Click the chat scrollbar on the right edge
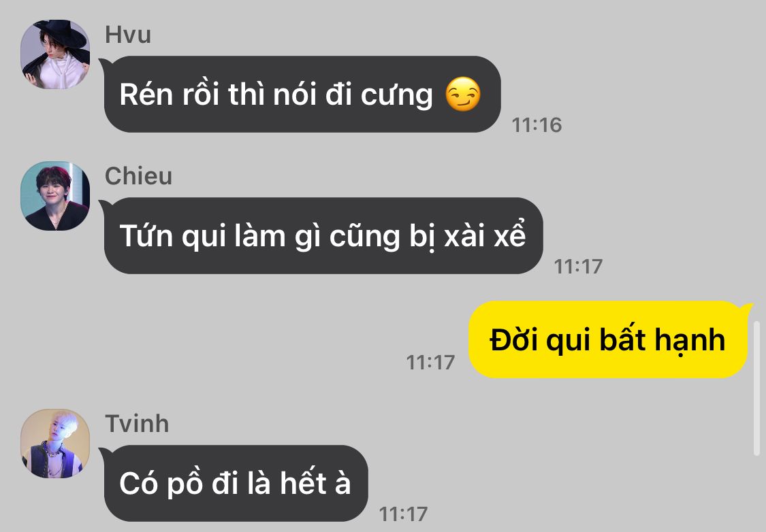 756,388
